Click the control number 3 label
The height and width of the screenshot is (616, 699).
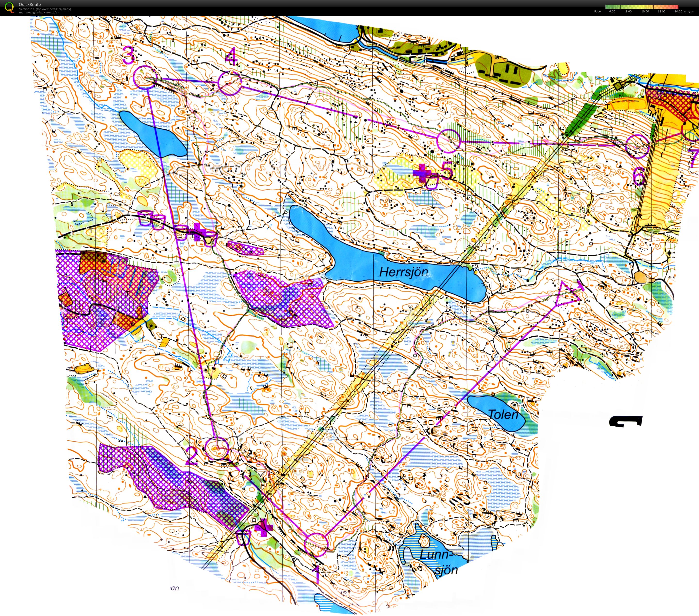click(129, 55)
